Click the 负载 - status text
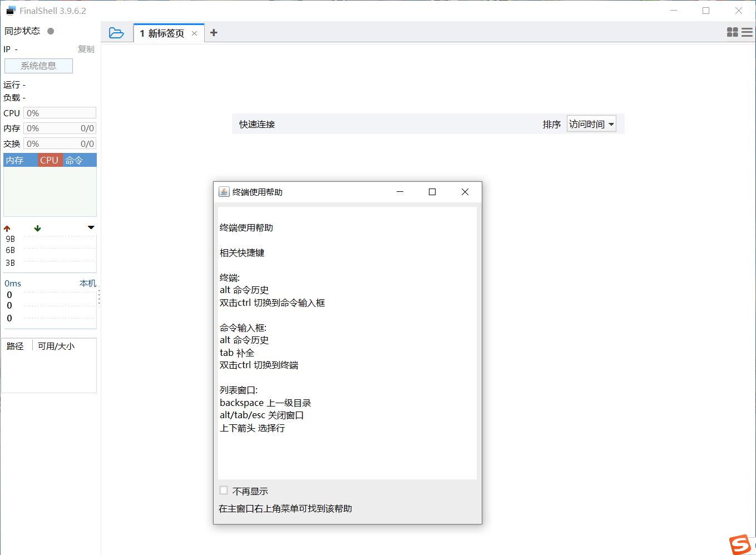Image resolution: width=756 pixels, height=555 pixels. (x=14, y=98)
